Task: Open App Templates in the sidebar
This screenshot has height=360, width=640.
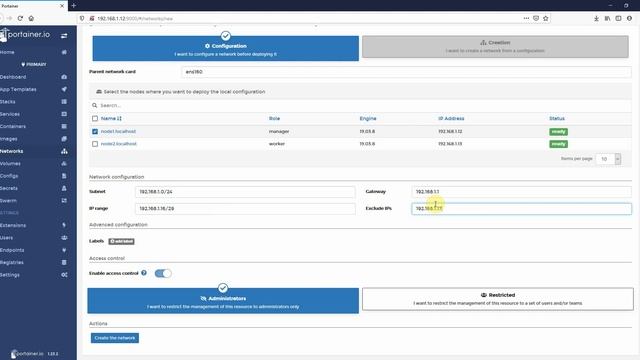Action: [x=18, y=89]
